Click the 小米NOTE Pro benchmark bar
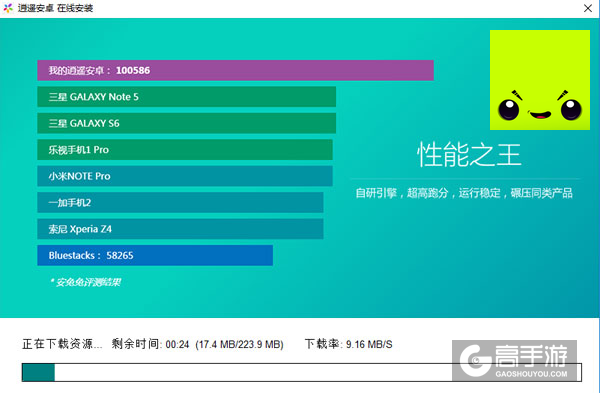The width and height of the screenshot is (600, 393). point(185,176)
